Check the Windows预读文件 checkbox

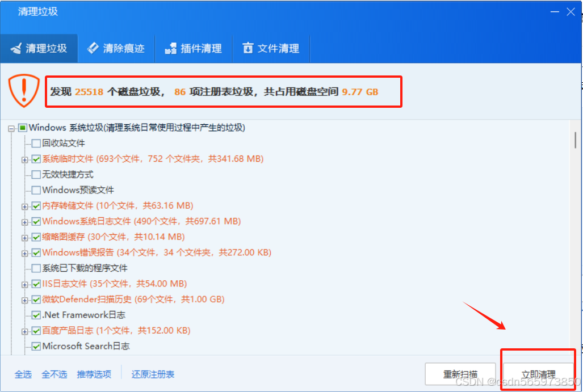(36, 190)
